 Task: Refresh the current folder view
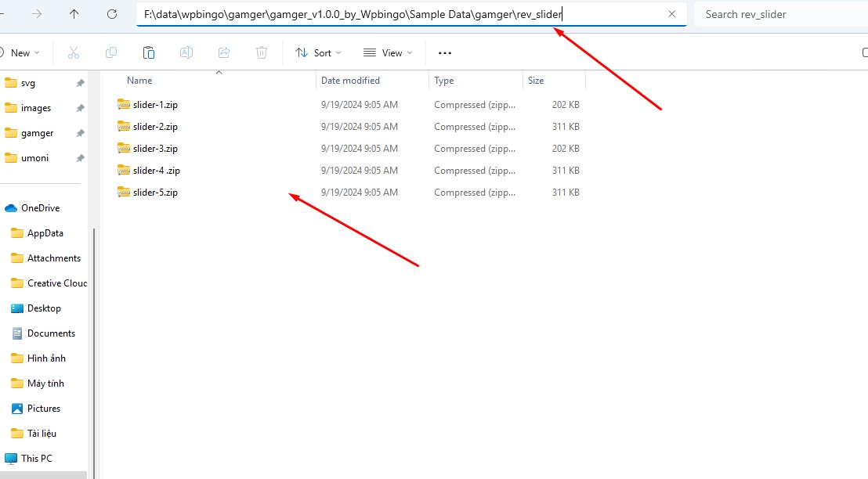click(x=112, y=14)
